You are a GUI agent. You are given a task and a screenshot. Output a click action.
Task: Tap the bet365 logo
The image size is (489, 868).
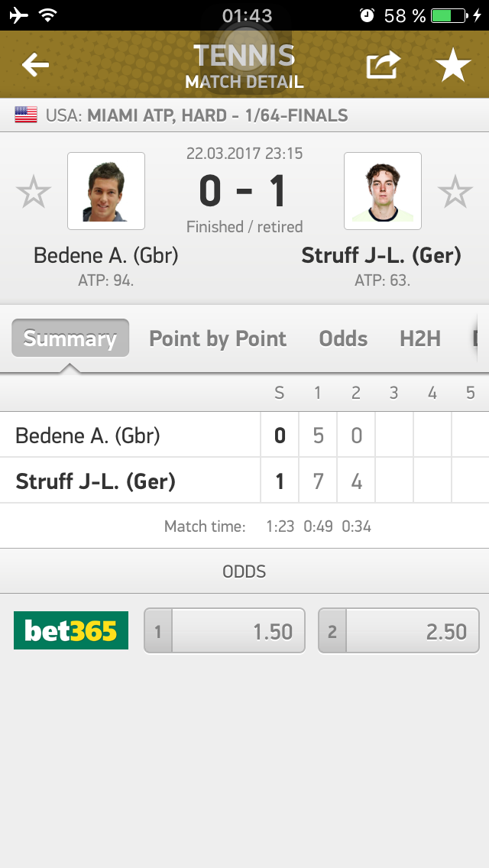click(x=71, y=631)
